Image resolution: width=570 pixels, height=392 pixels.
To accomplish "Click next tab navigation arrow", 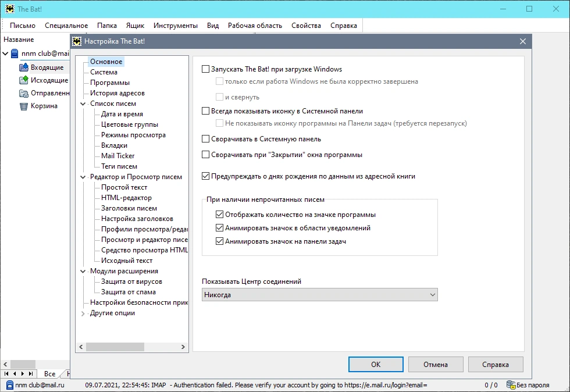I will click(23, 373).
